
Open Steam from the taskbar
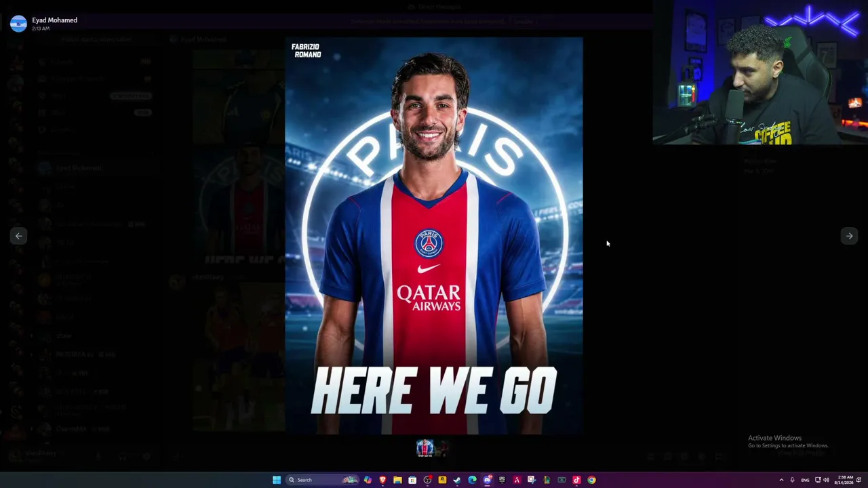coord(457,480)
